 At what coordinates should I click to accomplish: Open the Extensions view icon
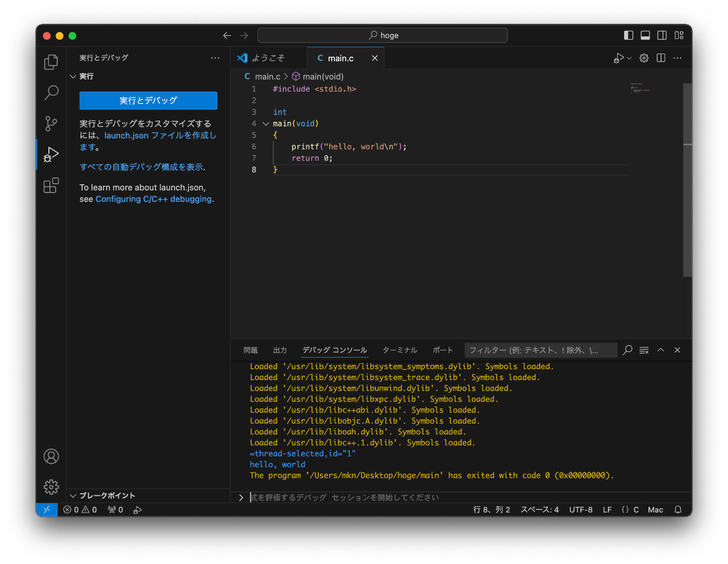point(51,185)
